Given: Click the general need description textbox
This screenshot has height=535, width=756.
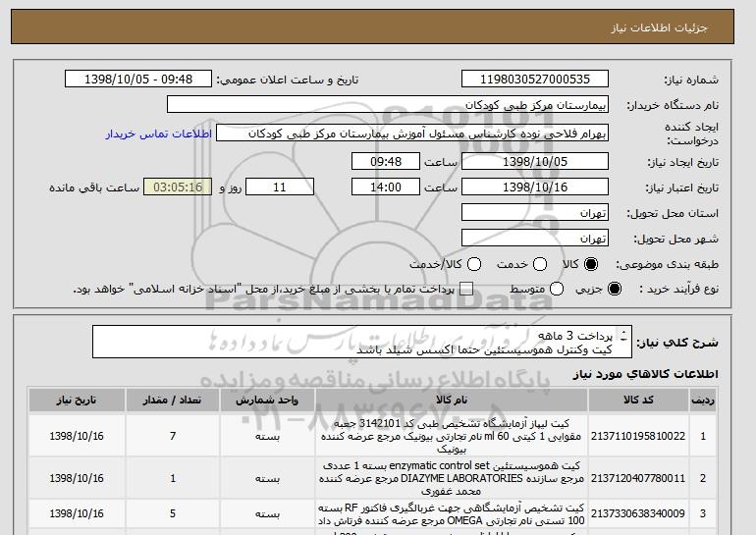Looking at the screenshot, I should pyautogui.click(x=362, y=342).
